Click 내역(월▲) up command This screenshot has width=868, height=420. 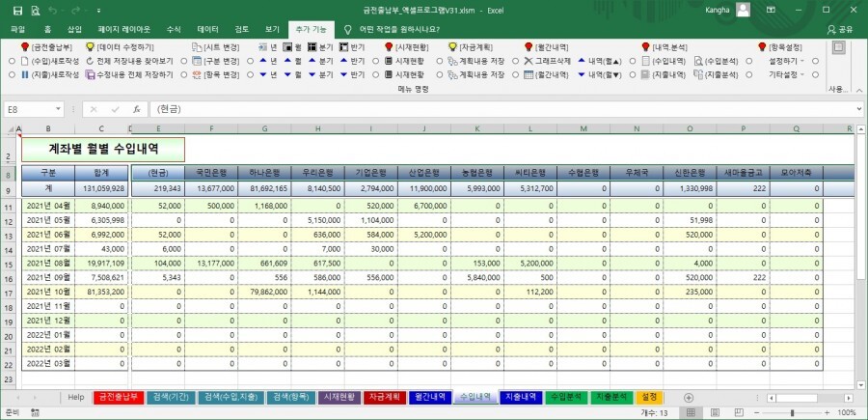point(600,61)
